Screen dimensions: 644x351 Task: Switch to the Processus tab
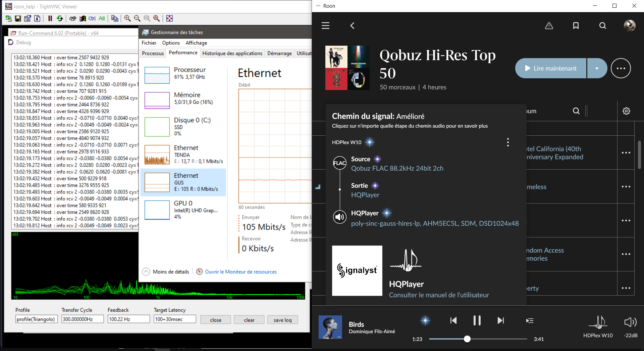[x=153, y=53]
